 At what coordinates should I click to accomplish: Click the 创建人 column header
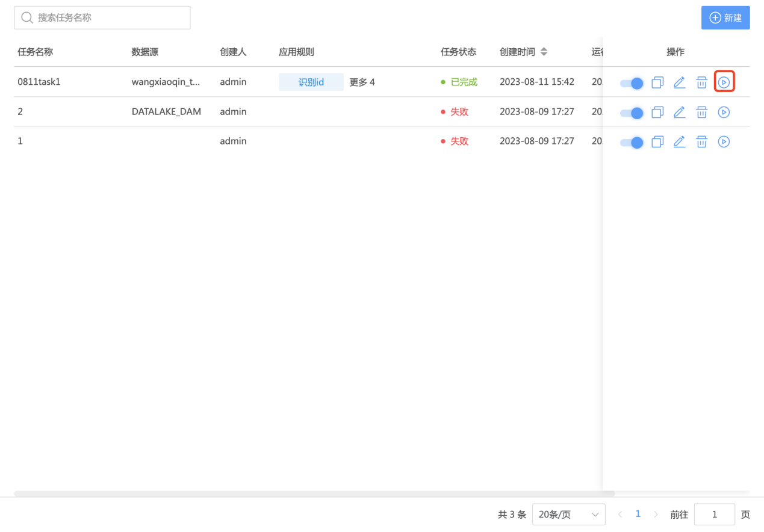point(233,52)
